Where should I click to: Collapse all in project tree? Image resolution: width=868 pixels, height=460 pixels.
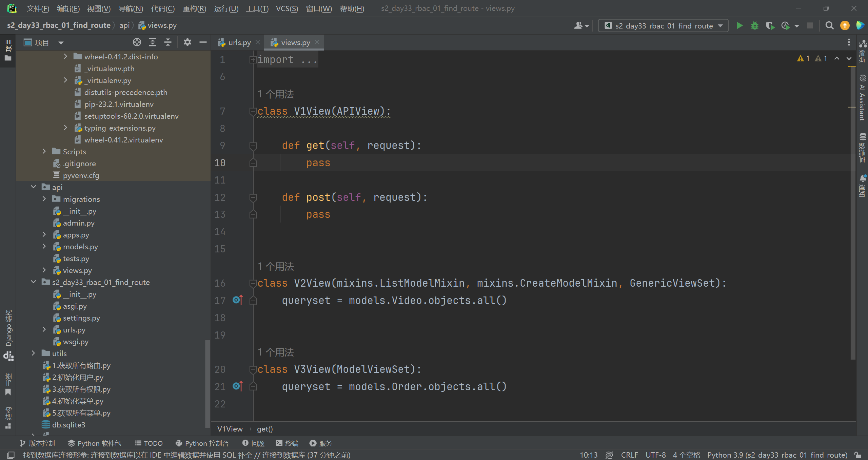point(168,42)
